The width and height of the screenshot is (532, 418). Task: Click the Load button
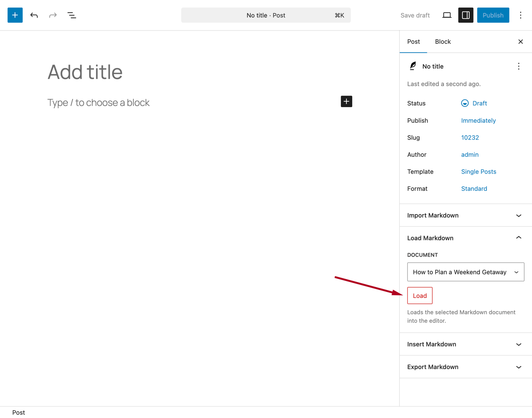420,296
